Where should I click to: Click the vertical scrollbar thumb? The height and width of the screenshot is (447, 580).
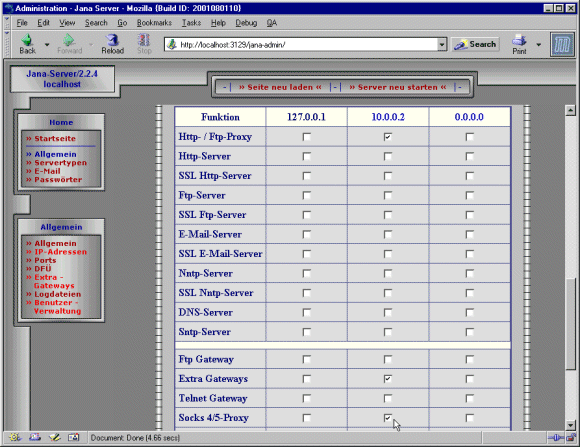pyautogui.click(x=570, y=324)
